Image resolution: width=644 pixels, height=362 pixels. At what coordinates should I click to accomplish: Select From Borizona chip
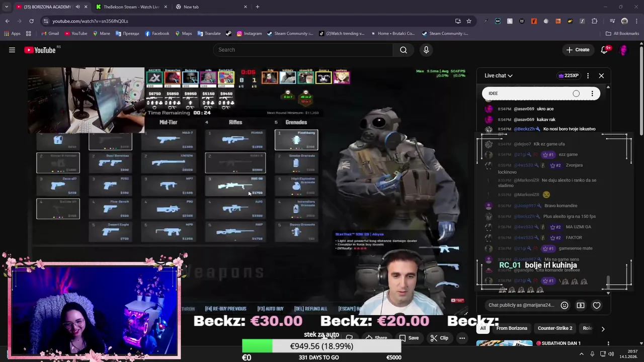tap(512, 328)
